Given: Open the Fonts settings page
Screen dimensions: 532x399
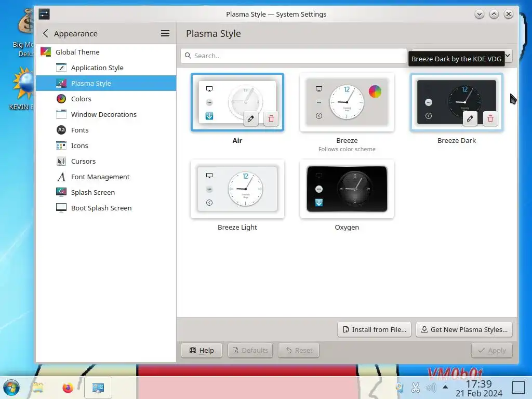Looking at the screenshot, I should click(x=106, y=130).
